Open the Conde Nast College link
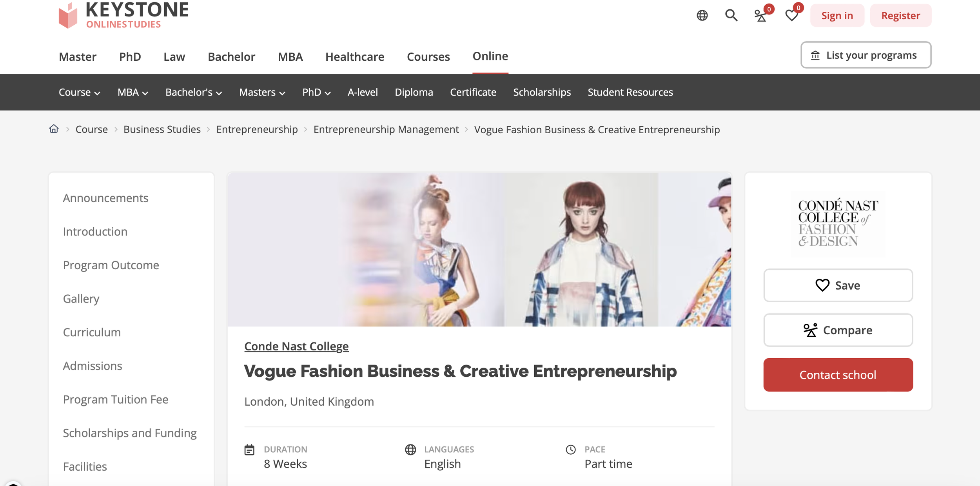This screenshot has height=486, width=980. point(296,346)
